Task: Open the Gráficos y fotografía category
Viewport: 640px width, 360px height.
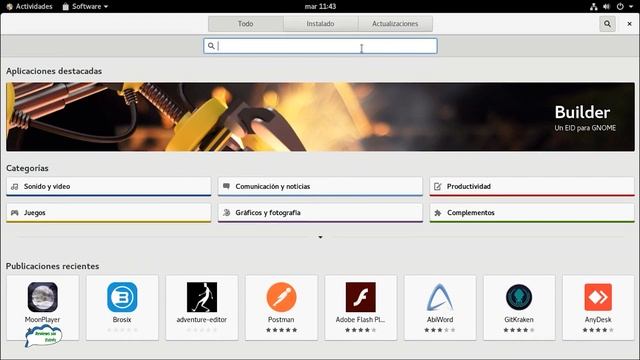Action: (320, 213)
